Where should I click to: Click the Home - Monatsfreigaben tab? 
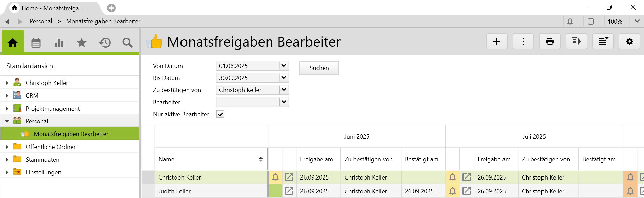click(52, 8)
